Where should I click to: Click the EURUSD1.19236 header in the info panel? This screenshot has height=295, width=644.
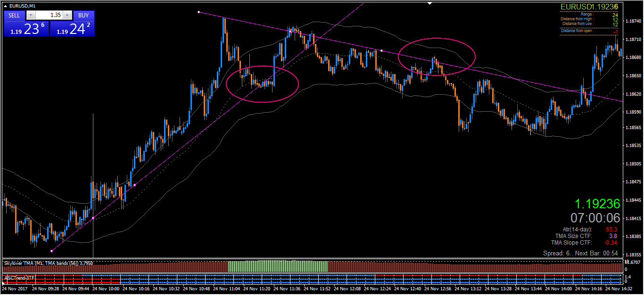click(x=589, y=7)
